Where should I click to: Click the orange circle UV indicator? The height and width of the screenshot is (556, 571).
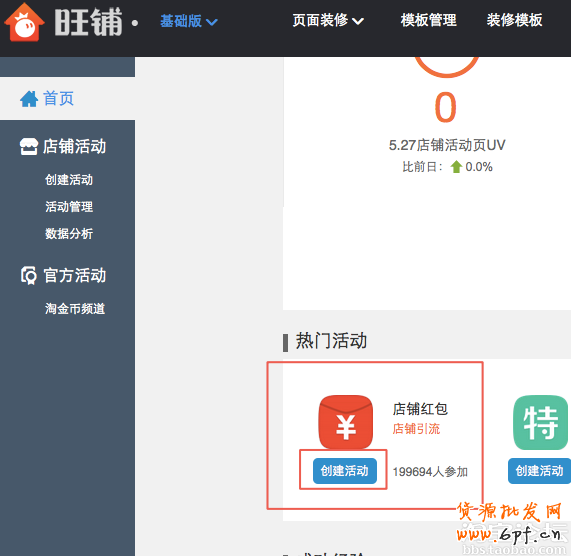click(x=446, y=66)
